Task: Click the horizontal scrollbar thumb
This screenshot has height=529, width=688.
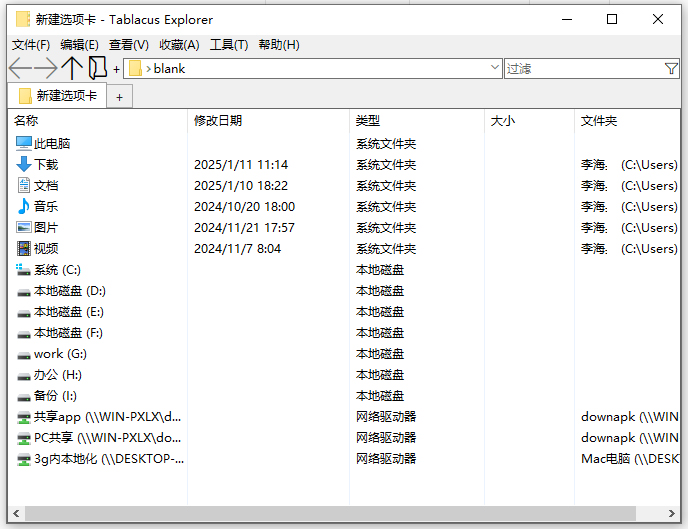Action: click(x=330, y=513)
